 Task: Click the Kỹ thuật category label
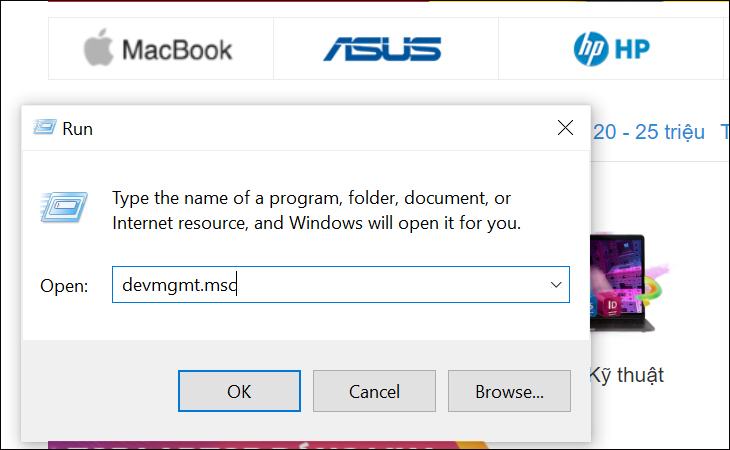627,375
